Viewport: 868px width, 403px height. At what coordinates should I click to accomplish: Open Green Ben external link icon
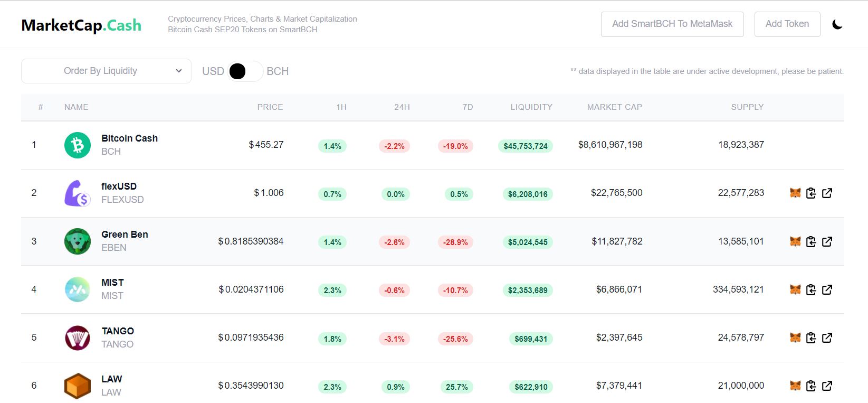coord(827,241)
